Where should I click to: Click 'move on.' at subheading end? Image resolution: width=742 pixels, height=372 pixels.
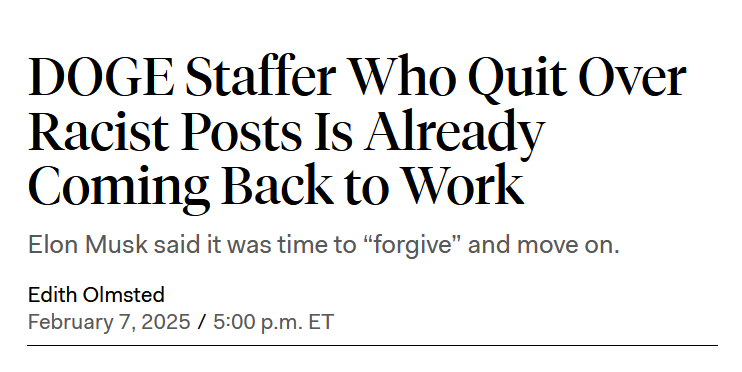568,246
